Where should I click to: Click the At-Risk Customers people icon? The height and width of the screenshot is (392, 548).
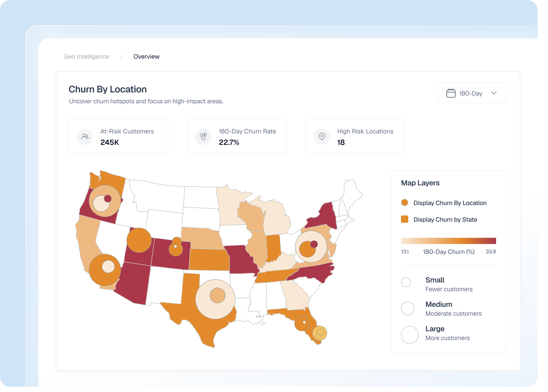pyautogui.click(x=85, y=137)
